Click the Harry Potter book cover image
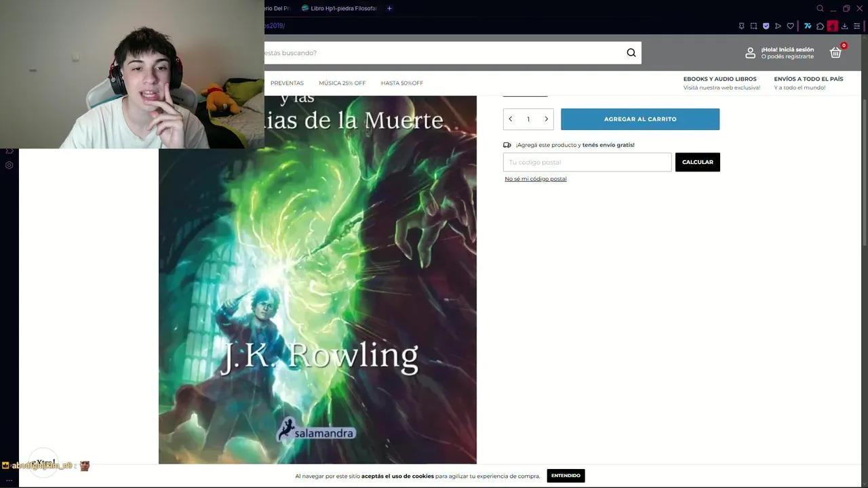 tap(317, 279)
